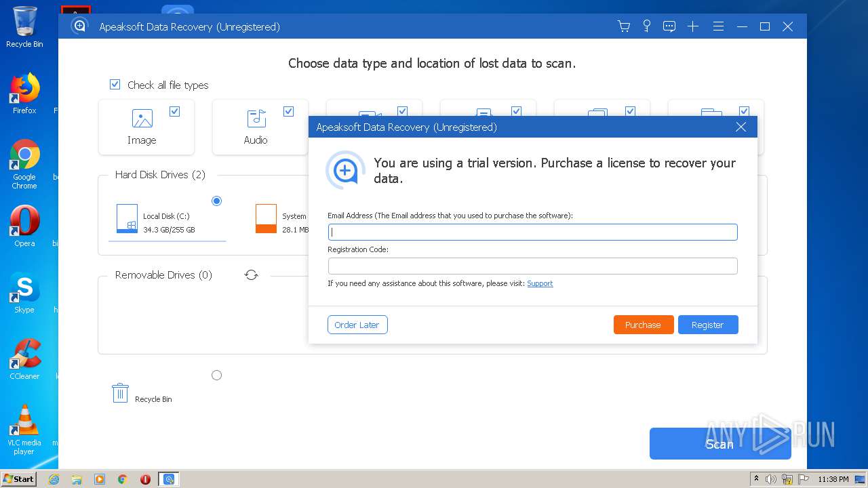Click the Register button
Screen dimensions: 868x488
click(708, 325)
